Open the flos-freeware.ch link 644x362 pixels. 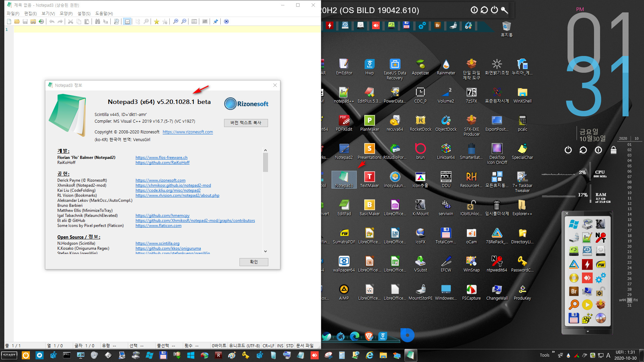tap(161, 158)
